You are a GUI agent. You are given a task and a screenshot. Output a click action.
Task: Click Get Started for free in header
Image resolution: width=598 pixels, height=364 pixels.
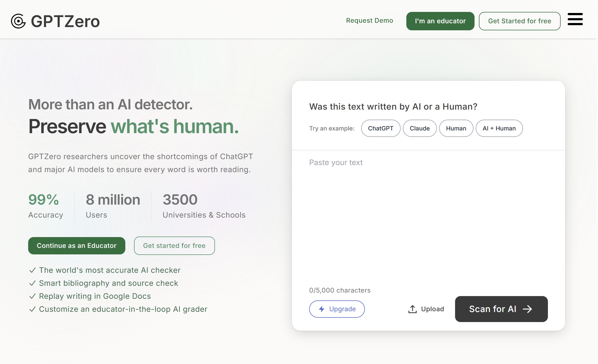tap(519, 21)
